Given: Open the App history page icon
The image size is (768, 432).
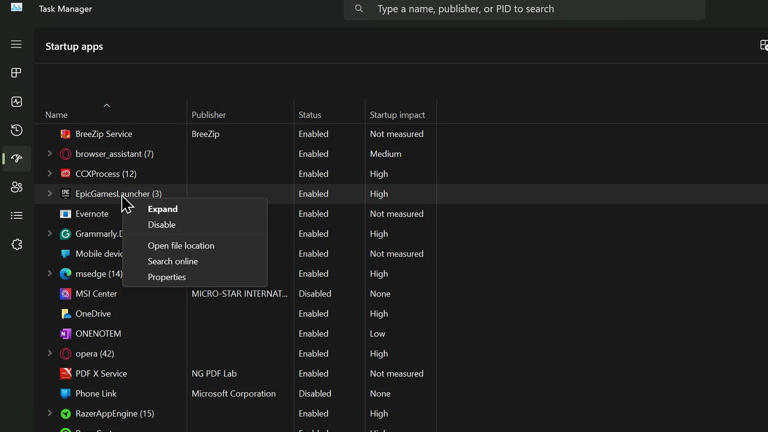Looking at the screenshot, I should coord(16,130).
